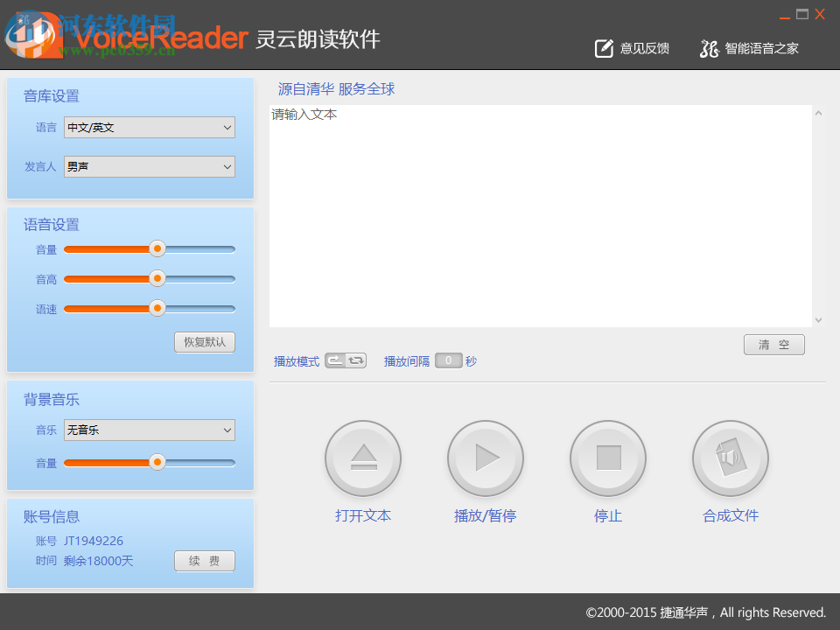Click the 停止 stop icon
The width and height of the screenshot is (840, 630).
[x=607, y=458]
